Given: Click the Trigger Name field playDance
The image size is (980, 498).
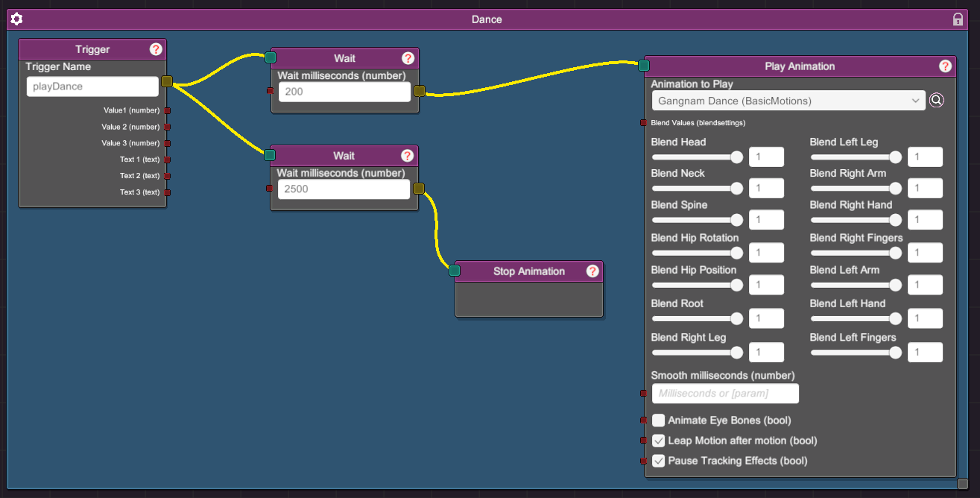Looking at the screenshot, I should [x=93, y=86].
